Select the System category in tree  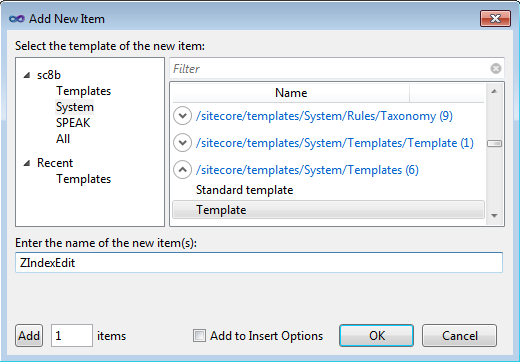75,107
